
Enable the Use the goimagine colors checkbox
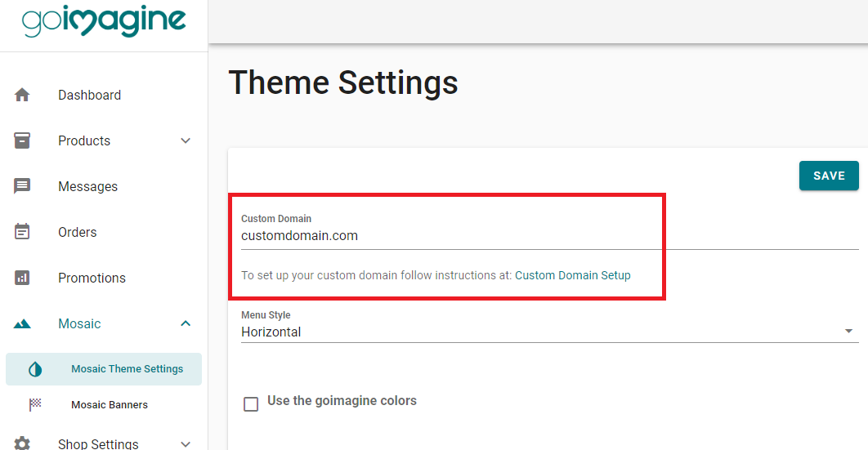(251, 404)
